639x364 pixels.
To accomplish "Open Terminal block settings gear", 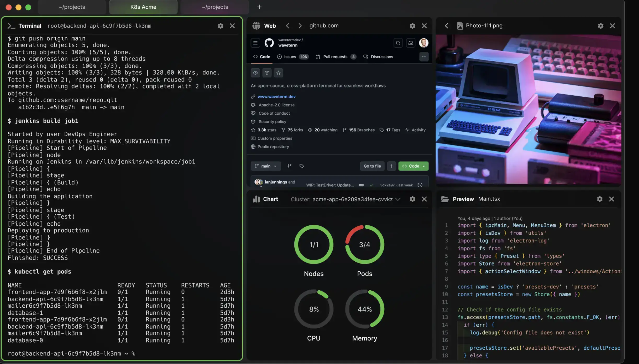I will (x=220, y=26).
